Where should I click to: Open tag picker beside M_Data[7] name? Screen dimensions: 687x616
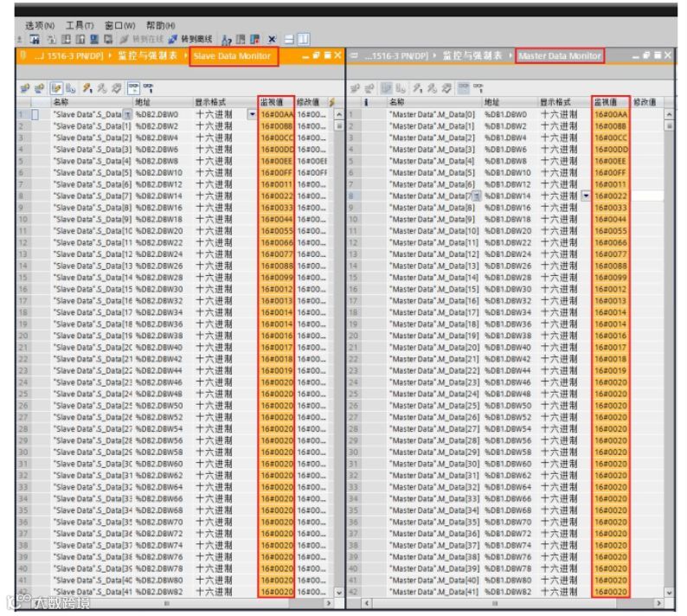pos(477,196)
